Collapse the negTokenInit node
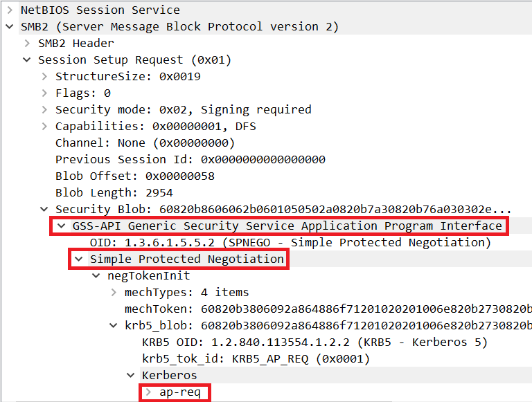 tap(96, 276)
